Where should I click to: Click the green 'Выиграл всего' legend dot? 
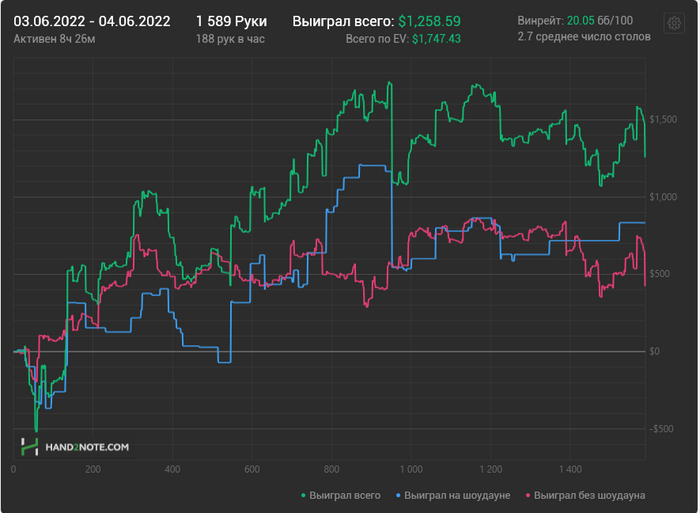(x=303, y=495)
